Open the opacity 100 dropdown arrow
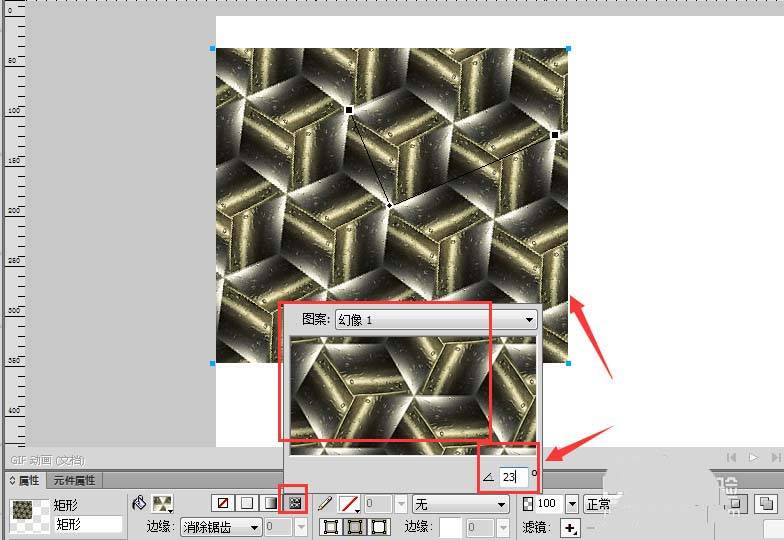 572,504
